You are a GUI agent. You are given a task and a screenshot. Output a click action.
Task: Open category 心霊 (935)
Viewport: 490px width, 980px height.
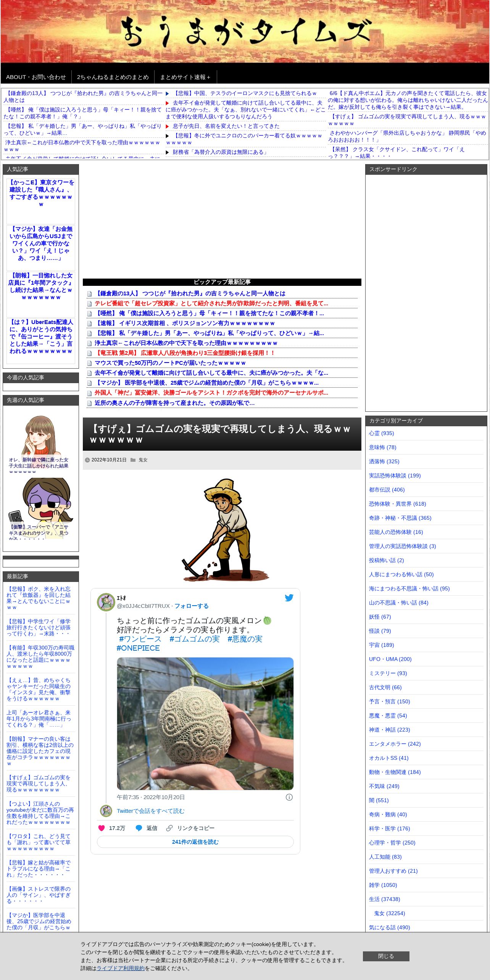(381, 433)
